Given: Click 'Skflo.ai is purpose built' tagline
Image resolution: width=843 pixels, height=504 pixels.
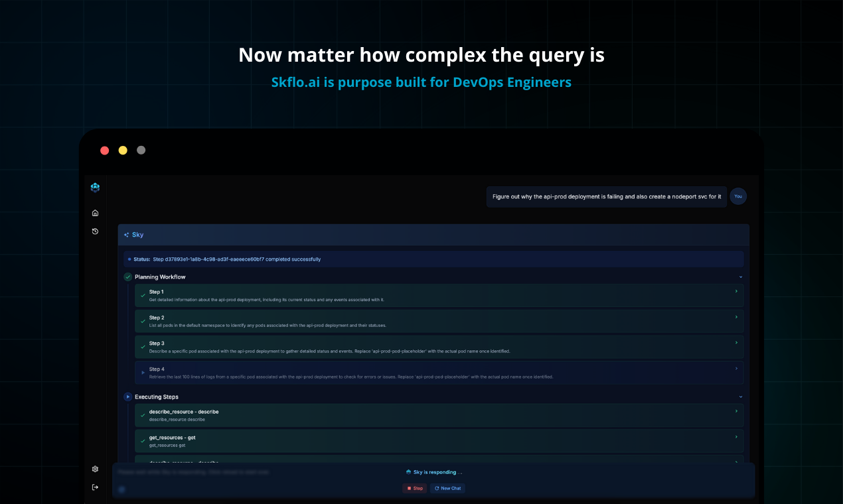Looking at the screenshot, I should click(421, 83).
